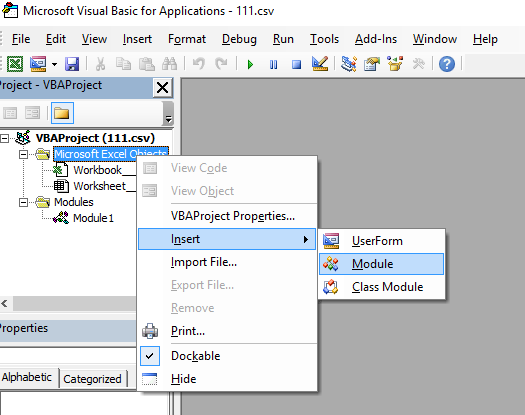Click the Toolbox hammer-wrench icon
The height and width of the screenshot is (415, 525).
(x=419, y=64)
